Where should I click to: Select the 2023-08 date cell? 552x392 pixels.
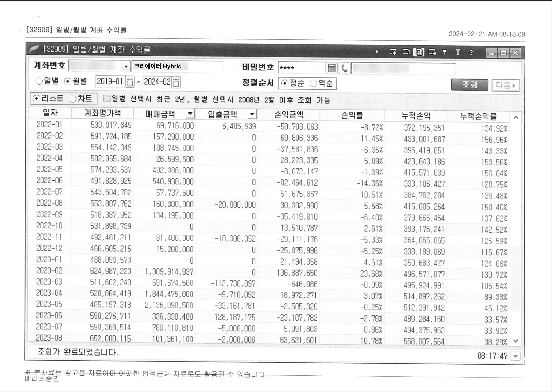(49, 338)
